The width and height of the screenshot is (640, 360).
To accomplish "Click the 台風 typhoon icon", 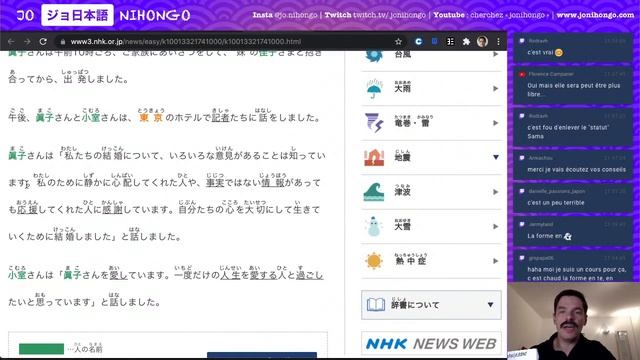I will (x=374, y=55).
